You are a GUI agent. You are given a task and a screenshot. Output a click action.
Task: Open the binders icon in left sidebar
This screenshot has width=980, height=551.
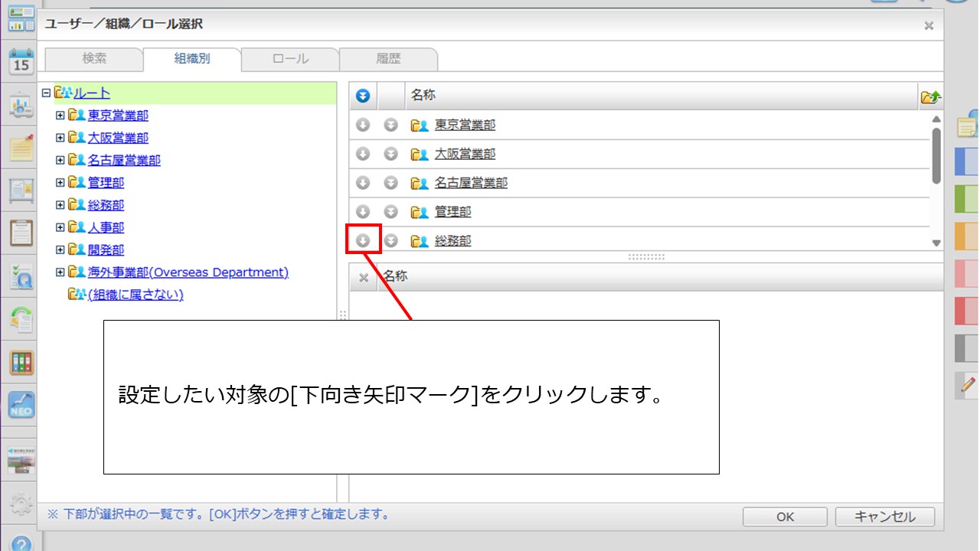pos(21,362)
